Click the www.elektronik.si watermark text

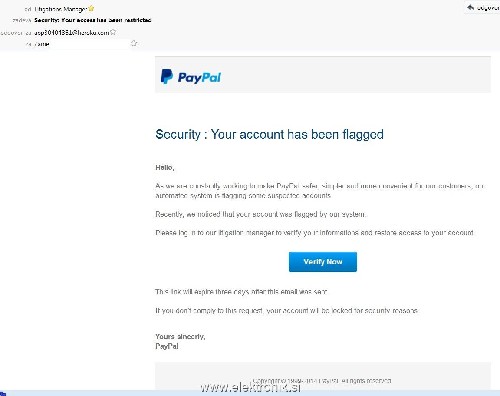251,387
